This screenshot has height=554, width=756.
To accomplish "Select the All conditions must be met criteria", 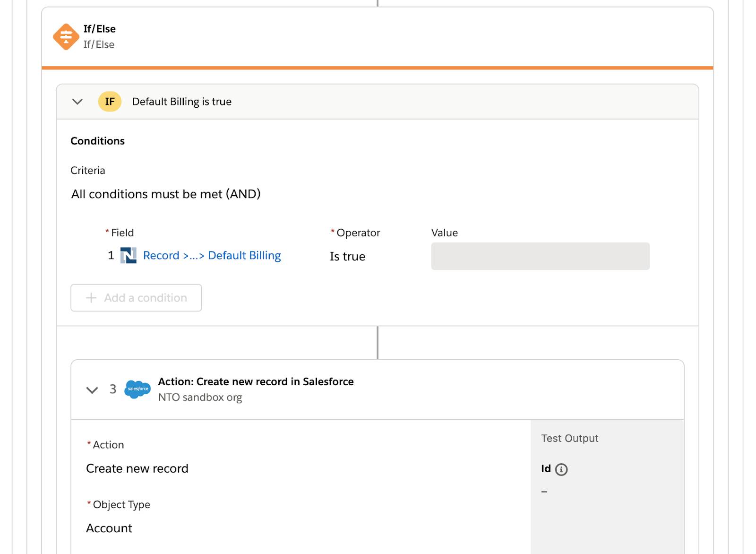I will click(x=166, y=194).
